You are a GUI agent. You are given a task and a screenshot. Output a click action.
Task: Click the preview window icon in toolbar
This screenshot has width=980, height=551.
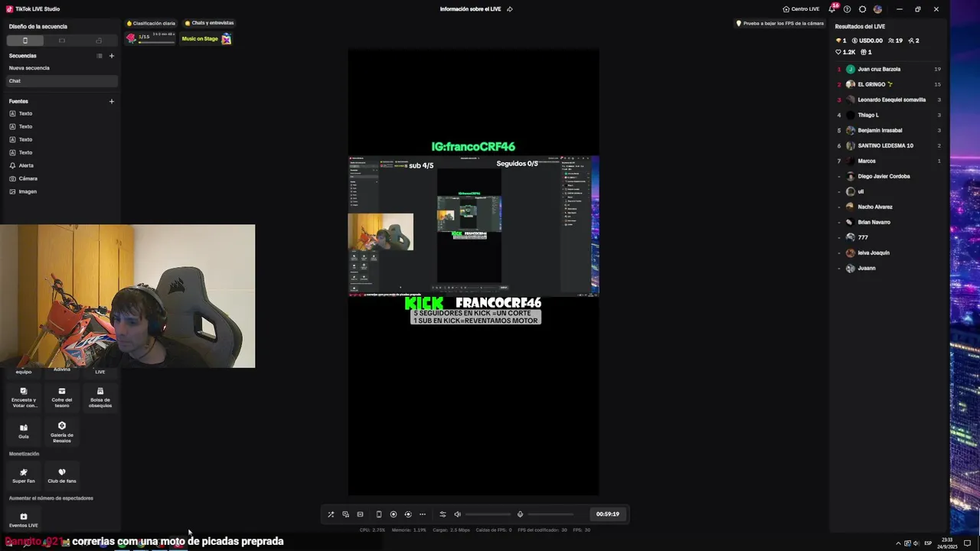pyautogui.click(x=360, y=514)
